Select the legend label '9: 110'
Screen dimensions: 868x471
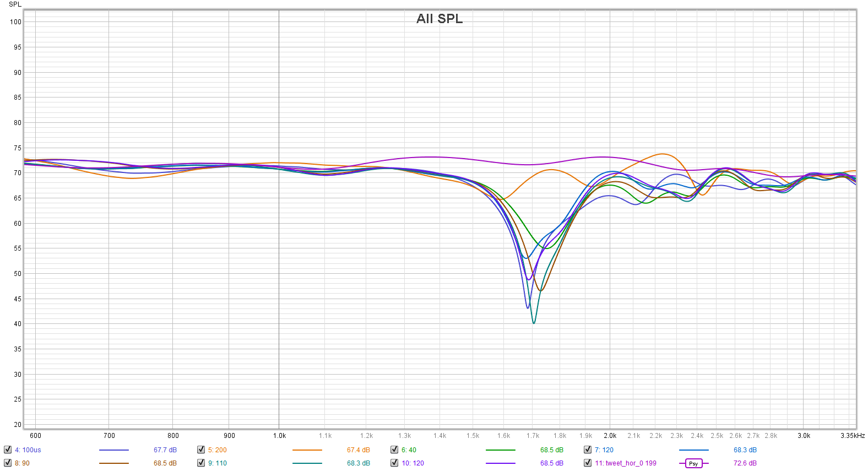coord(218,463)
